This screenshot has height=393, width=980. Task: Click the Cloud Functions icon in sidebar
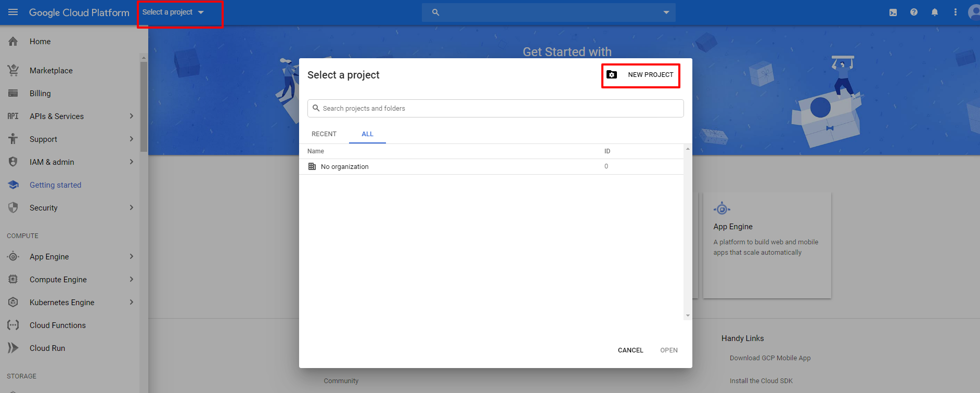(13, 325)
